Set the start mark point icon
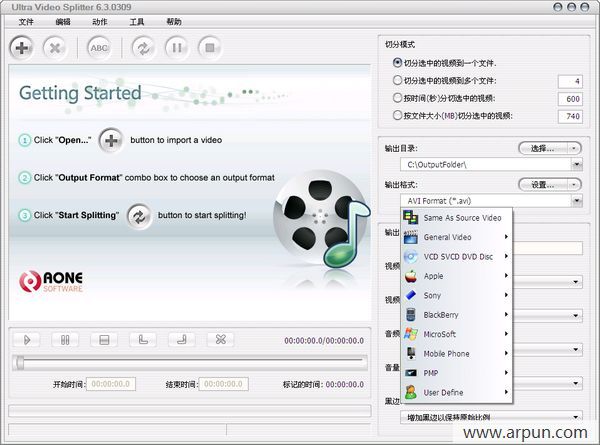The width and height of the screenshot is (600, 445). [143, 340]
